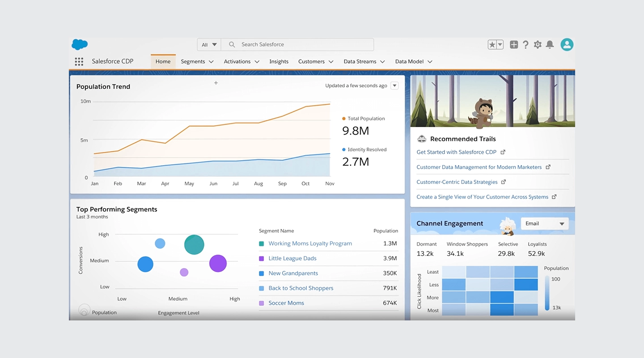644x358 pixels.
Task: Open the user profile avatar
Action: tap(567, 44)
